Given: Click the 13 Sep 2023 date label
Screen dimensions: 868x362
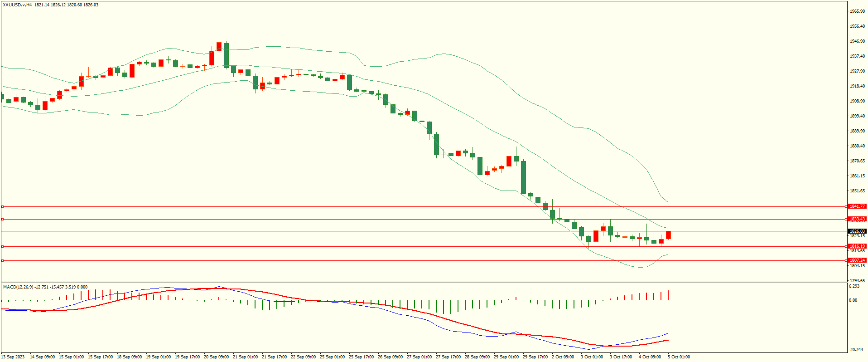Looking at the screenshot, I should tap(13, 357).
